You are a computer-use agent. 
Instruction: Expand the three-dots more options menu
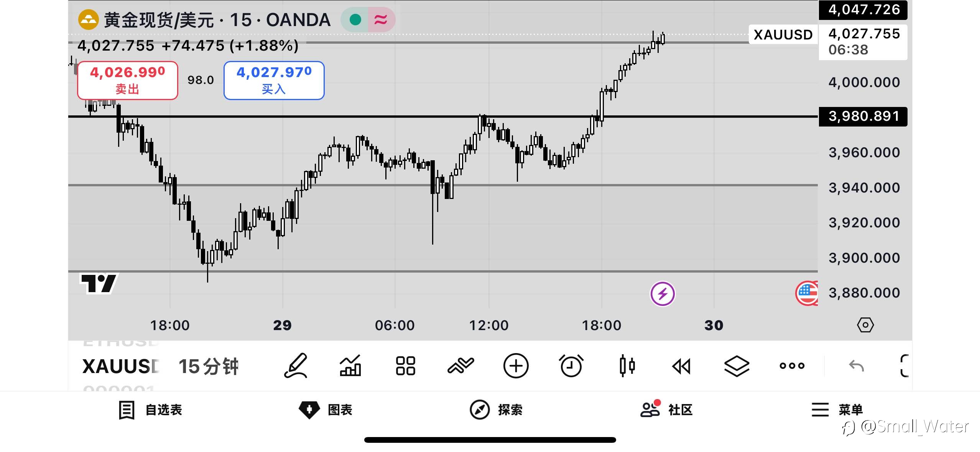point(792,365)
